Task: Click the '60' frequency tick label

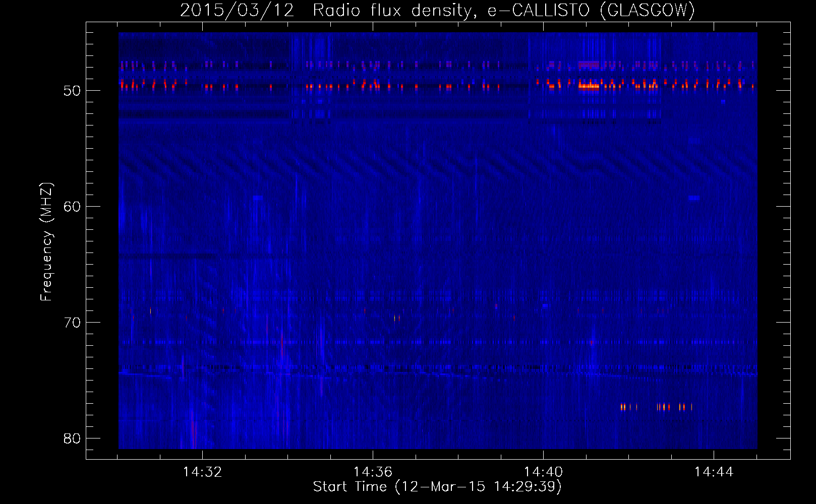Action: (73, 207)
